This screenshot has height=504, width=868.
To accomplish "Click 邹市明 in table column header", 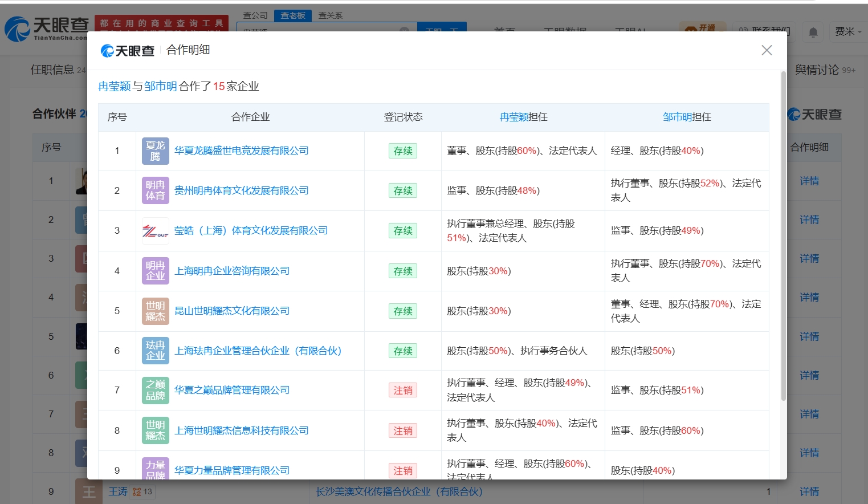I will pos(678,117).
